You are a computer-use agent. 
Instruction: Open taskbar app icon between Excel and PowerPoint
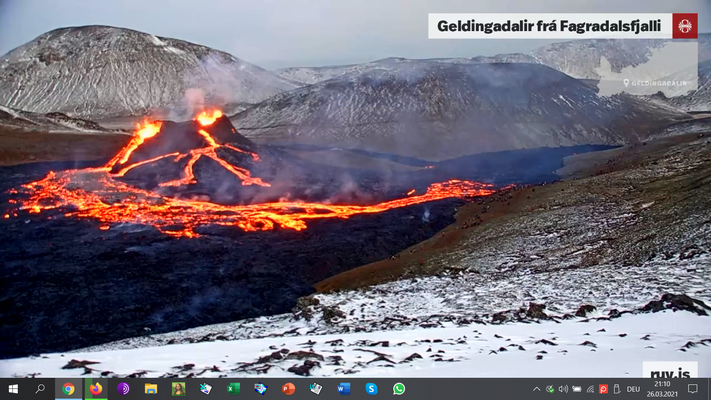coord(261,389)
